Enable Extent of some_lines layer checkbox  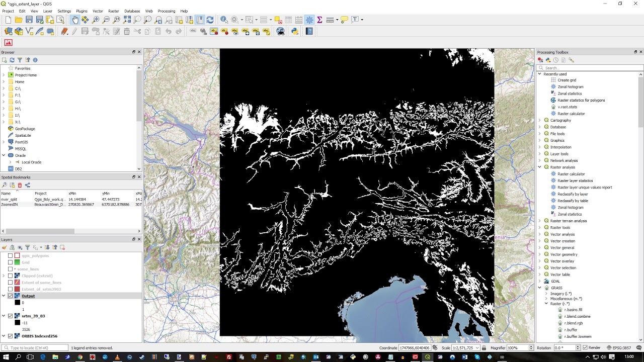tap(10, 283)
